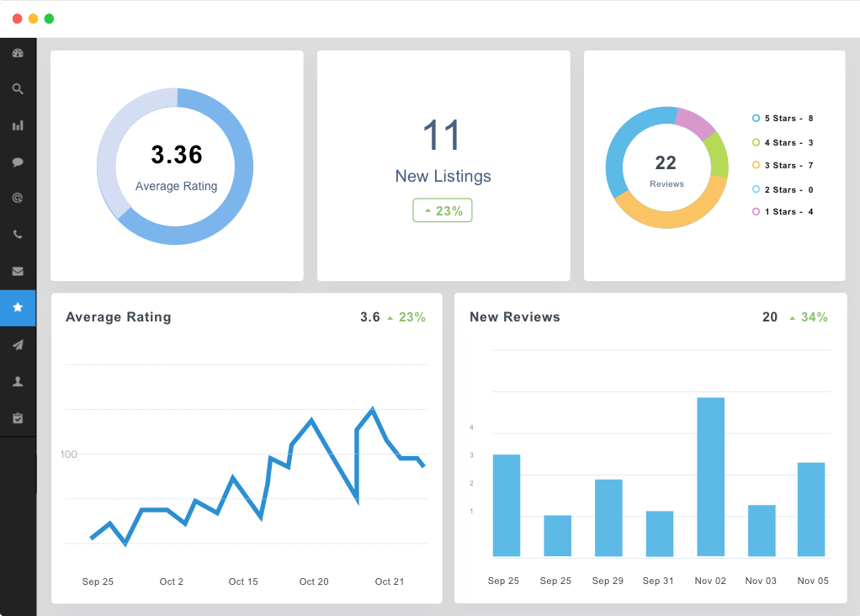Click the phone icon in sidebar
This screenshot has width=860, height=616.
pos(18,234)
